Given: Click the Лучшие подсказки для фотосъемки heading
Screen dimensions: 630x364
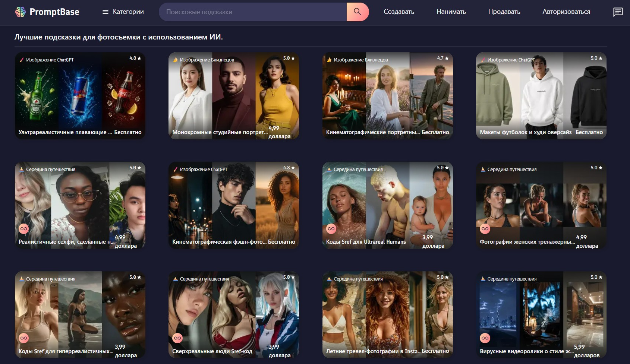Looking at the screenshot, I should click(119, 37).
